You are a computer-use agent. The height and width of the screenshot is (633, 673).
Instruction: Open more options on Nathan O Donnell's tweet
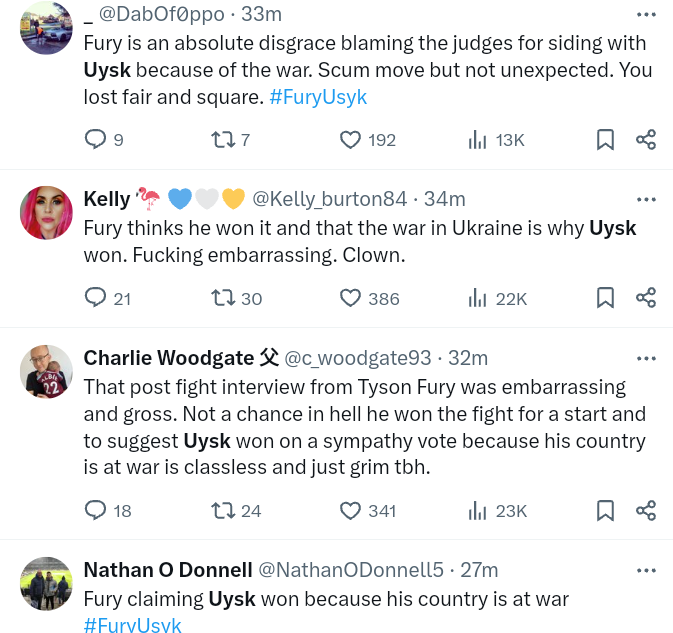(x=647, y=570)
